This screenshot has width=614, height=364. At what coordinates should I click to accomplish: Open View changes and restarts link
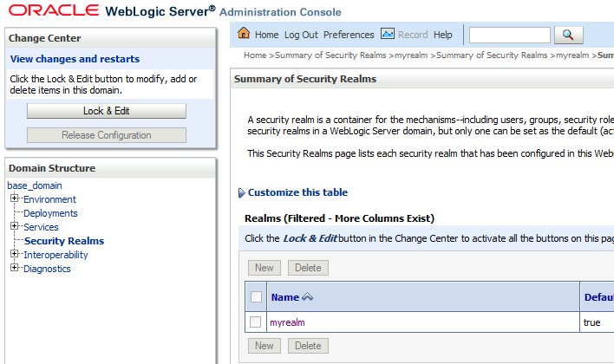[75, 59]
